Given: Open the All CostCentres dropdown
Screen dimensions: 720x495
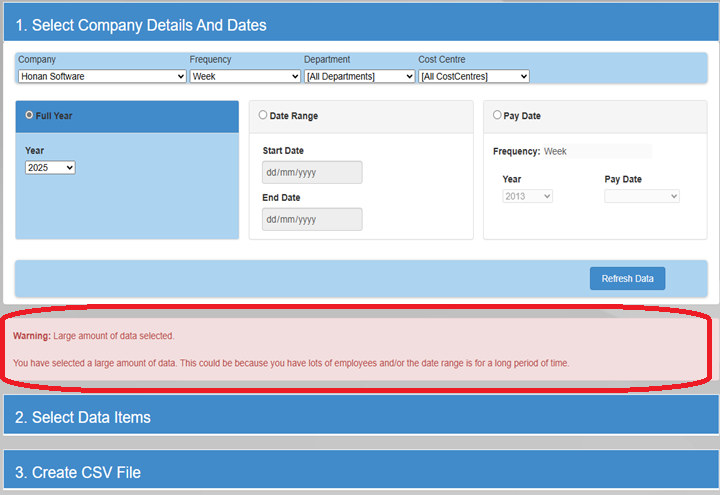Looking at the screenshot, I should 473,76.
